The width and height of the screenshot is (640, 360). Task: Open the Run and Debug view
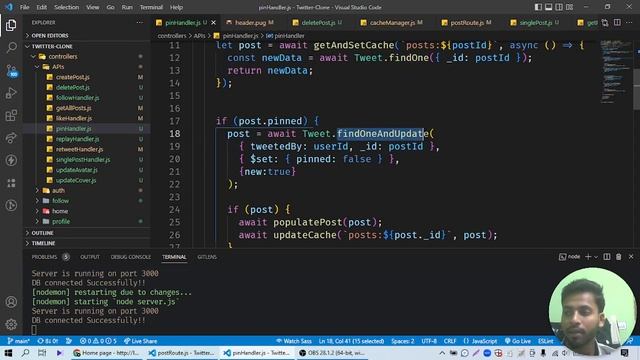coord(11,93)
